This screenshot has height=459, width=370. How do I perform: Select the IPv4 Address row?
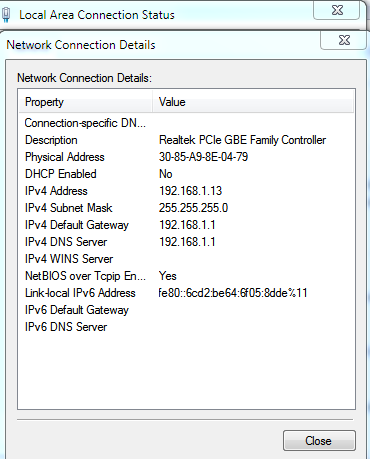click(186, 191)
